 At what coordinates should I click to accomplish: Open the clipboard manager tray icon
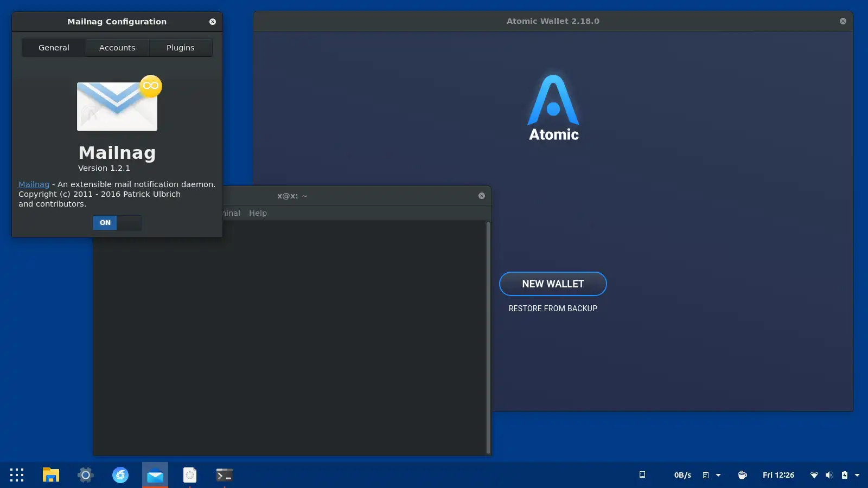click(706, 475)
